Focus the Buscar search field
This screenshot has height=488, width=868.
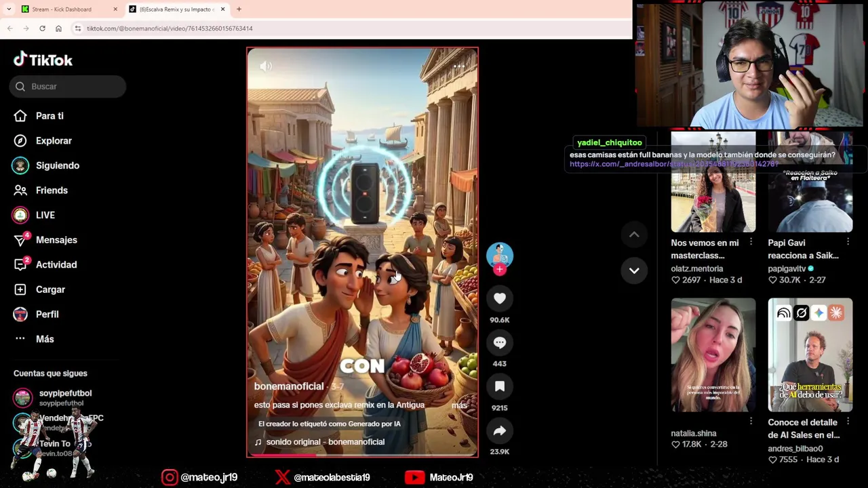pos(68,86)
